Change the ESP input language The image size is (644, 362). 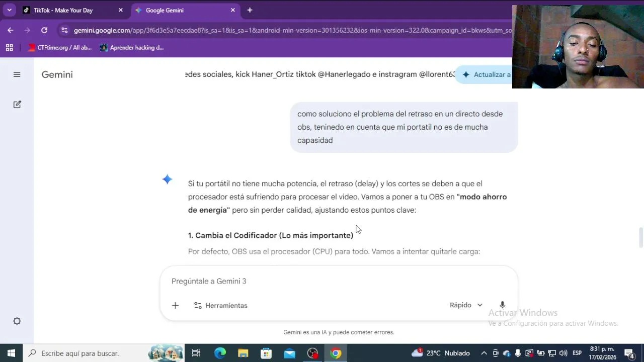point(577,353)
